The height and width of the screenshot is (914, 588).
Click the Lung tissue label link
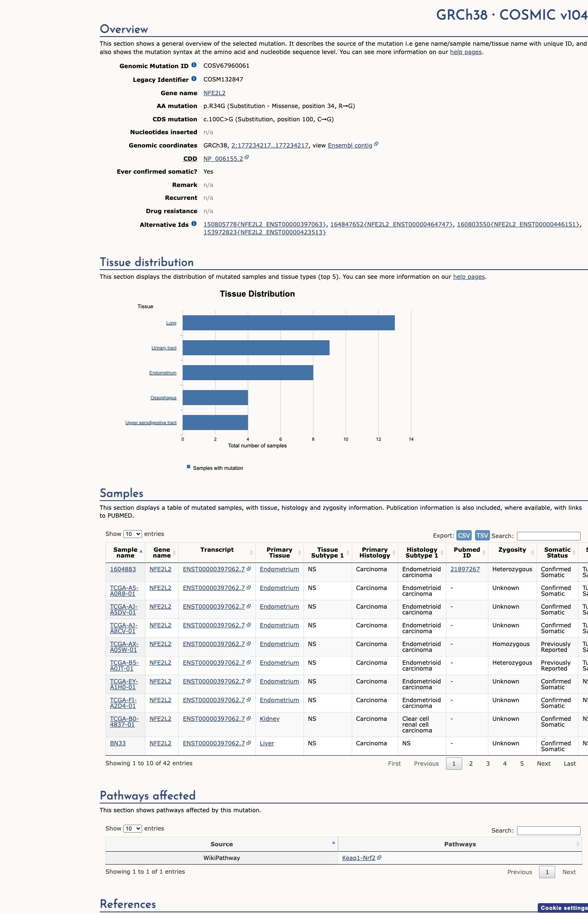(x=171, y=323)
